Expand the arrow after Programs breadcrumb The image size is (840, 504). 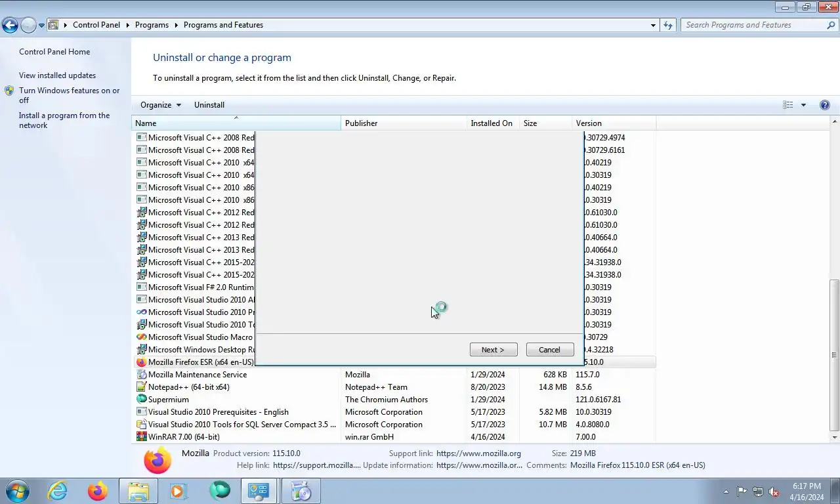click(x=176, y=25)
